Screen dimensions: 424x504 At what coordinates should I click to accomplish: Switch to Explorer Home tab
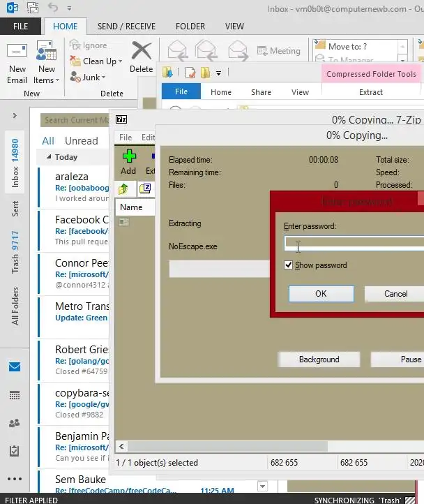(x=221, y=92)
